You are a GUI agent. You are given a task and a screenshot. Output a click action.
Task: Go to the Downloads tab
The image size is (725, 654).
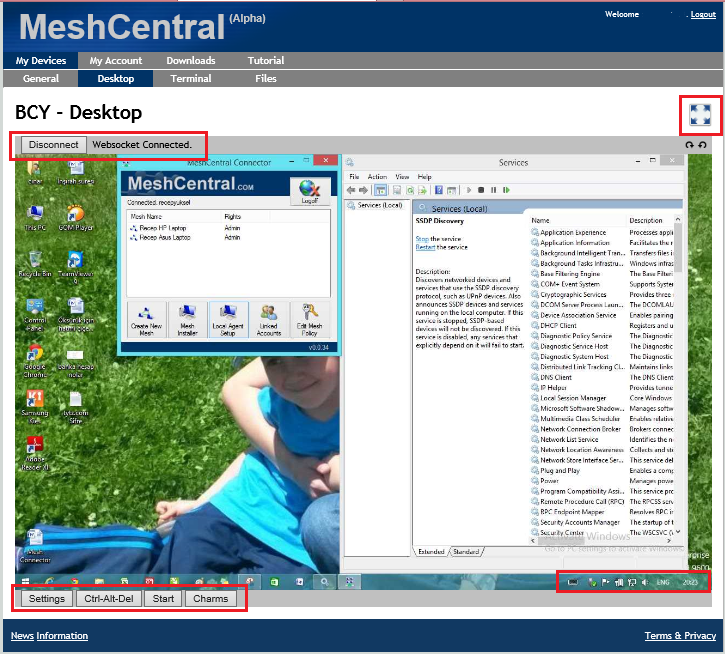pos(190,61)
